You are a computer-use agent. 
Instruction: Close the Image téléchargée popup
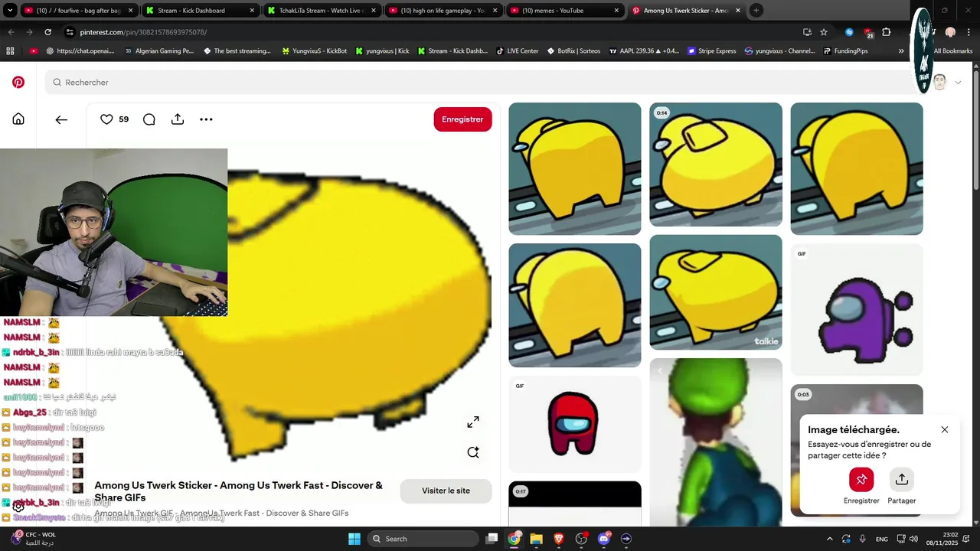pyautogui.click(x=945, y=429)
